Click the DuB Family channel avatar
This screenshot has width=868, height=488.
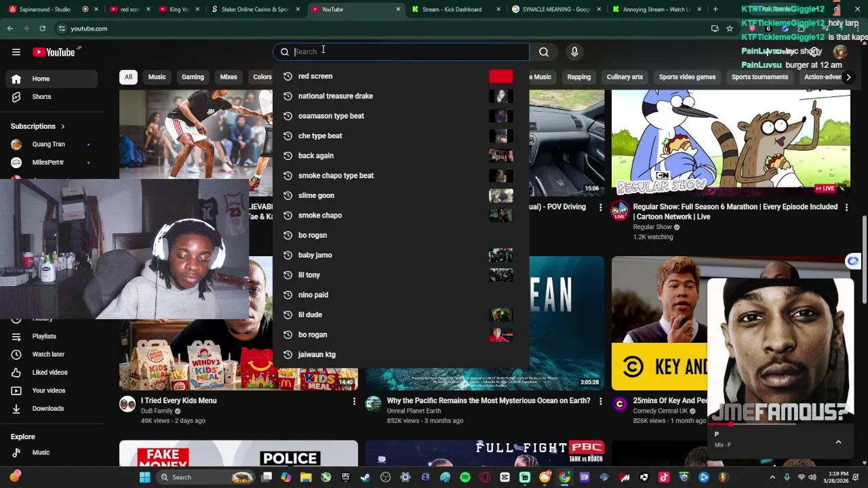(x=127, y=405)
